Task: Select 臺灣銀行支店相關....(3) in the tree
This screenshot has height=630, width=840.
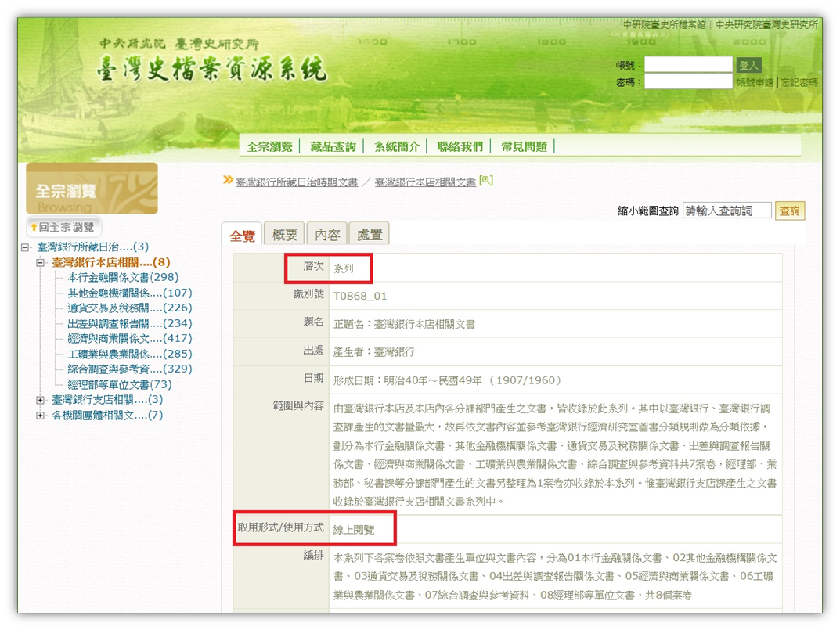Action: point(107,400)
